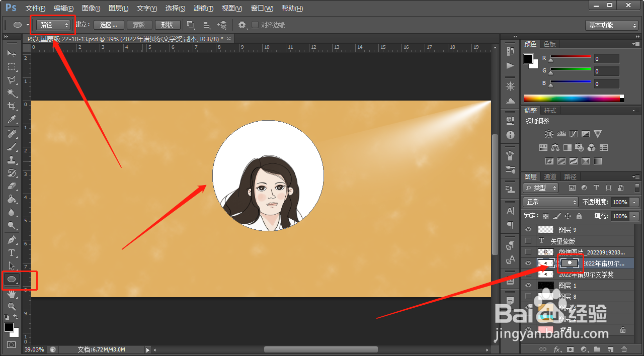
Task: Select the Crop tool
Action: click(12, 106)
